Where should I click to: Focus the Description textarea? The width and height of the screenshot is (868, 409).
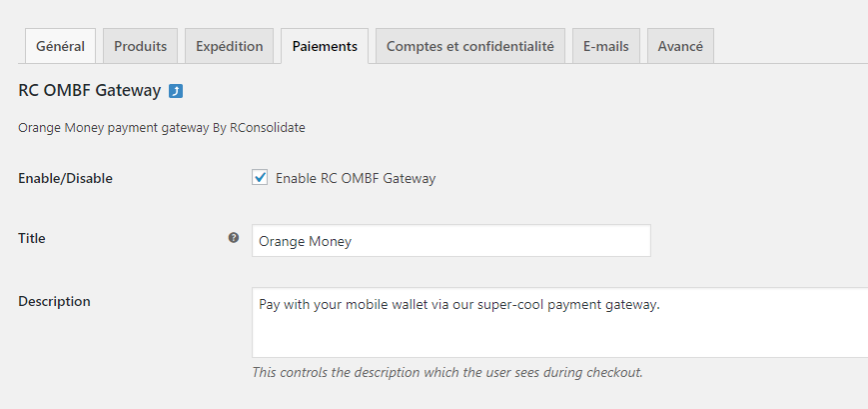pyautogui.click(x=559, y=322)
